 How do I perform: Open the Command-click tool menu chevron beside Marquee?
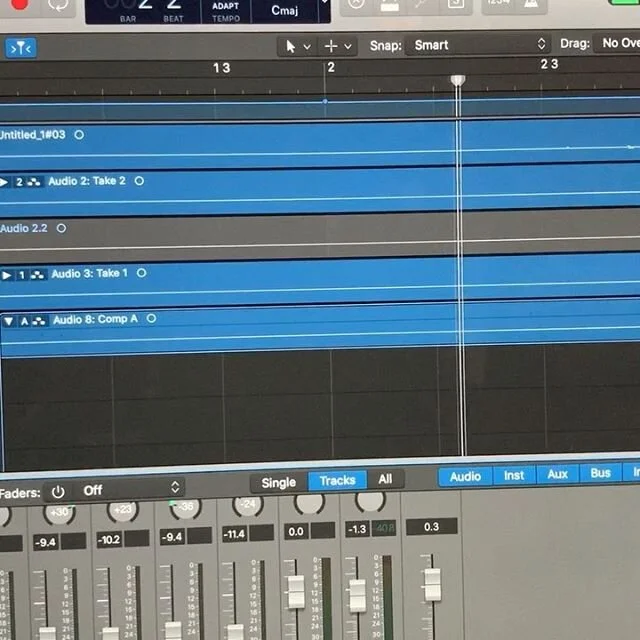(348, 47)
